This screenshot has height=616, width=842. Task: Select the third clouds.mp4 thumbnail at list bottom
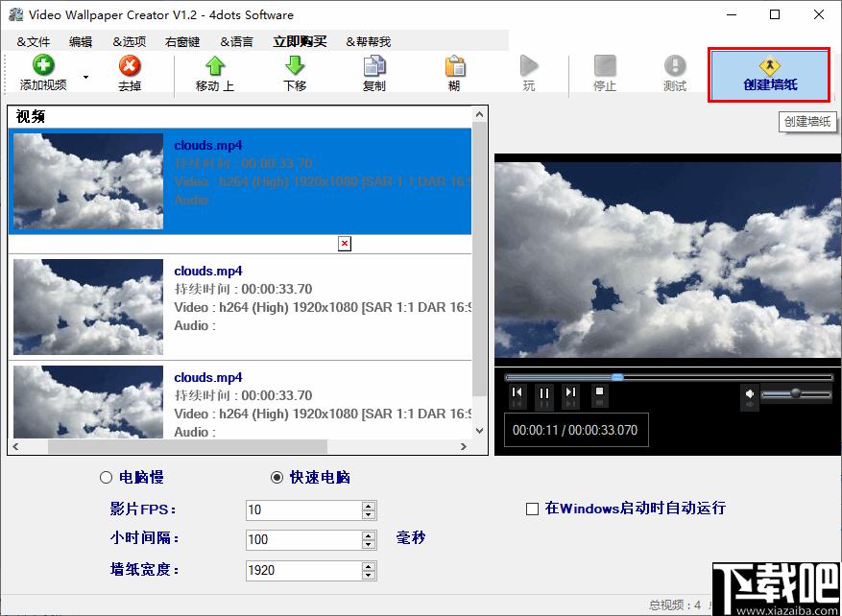(88, 402)
